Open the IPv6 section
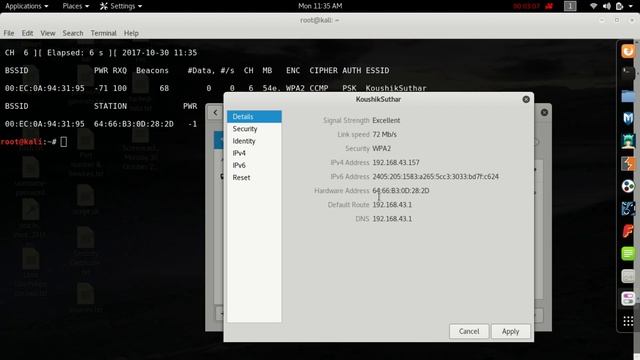640x360 pixels. point(254,166)
